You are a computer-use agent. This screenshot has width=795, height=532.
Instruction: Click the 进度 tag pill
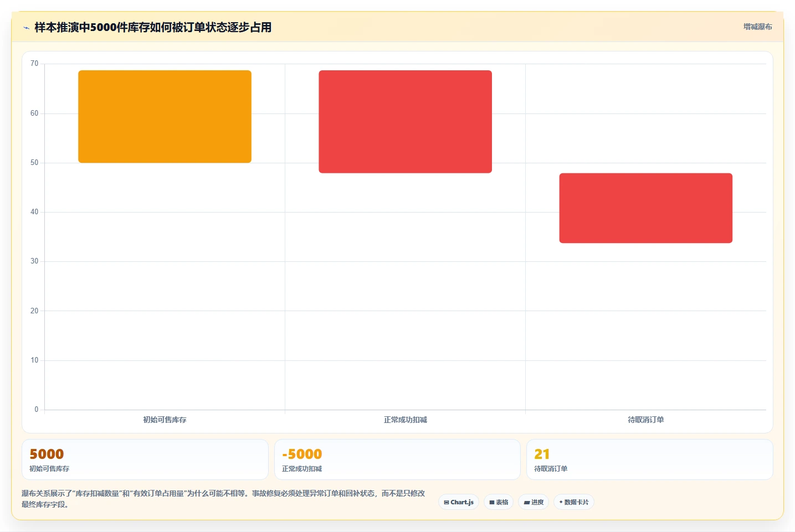coord(534,502)
